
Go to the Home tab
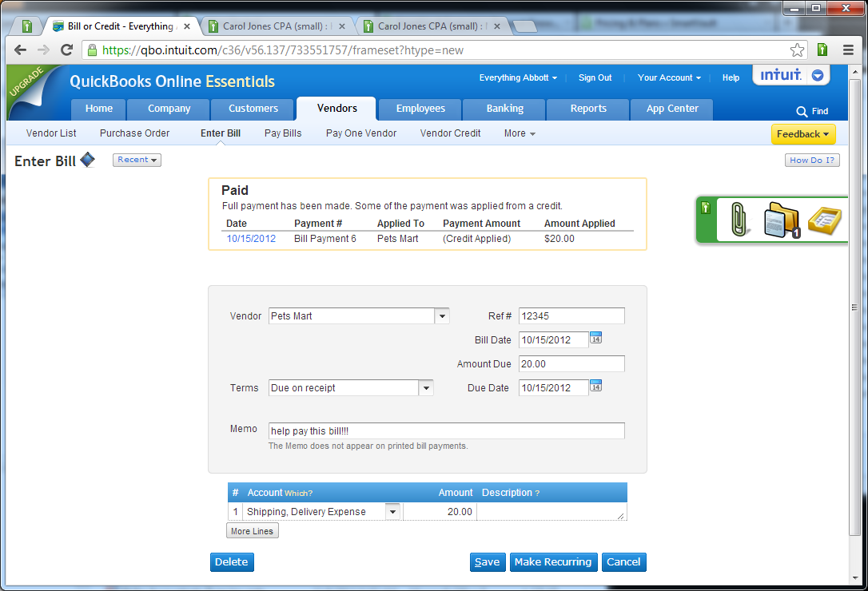pyautogui.click(x=99, y=109)
